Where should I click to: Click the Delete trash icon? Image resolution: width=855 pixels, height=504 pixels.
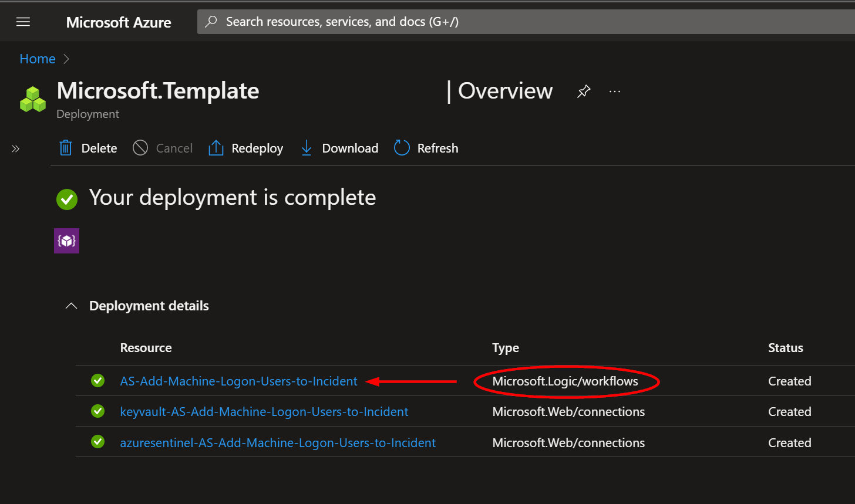pos(66,148)
